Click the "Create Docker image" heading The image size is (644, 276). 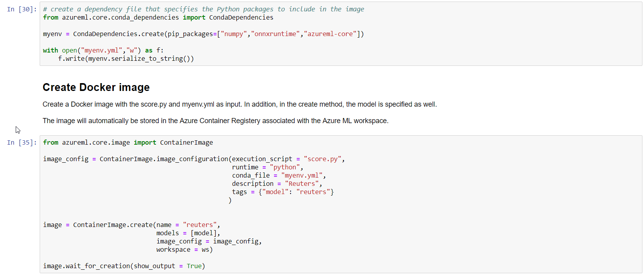pos(96,87)
